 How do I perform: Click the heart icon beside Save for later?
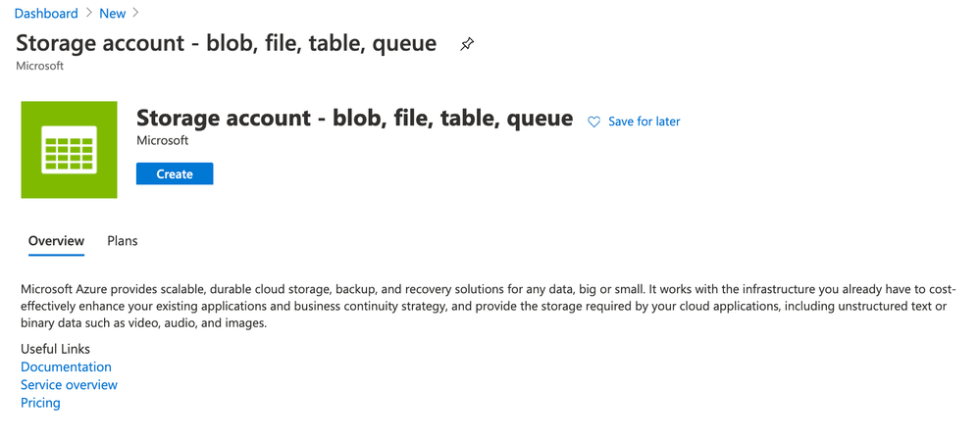[x=593, y=122]
